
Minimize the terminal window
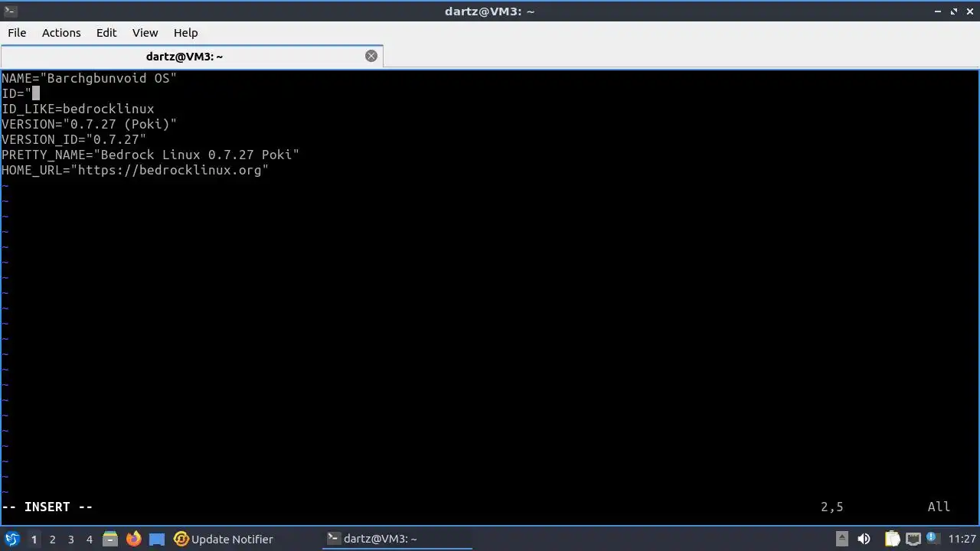[x=938, y=11]
